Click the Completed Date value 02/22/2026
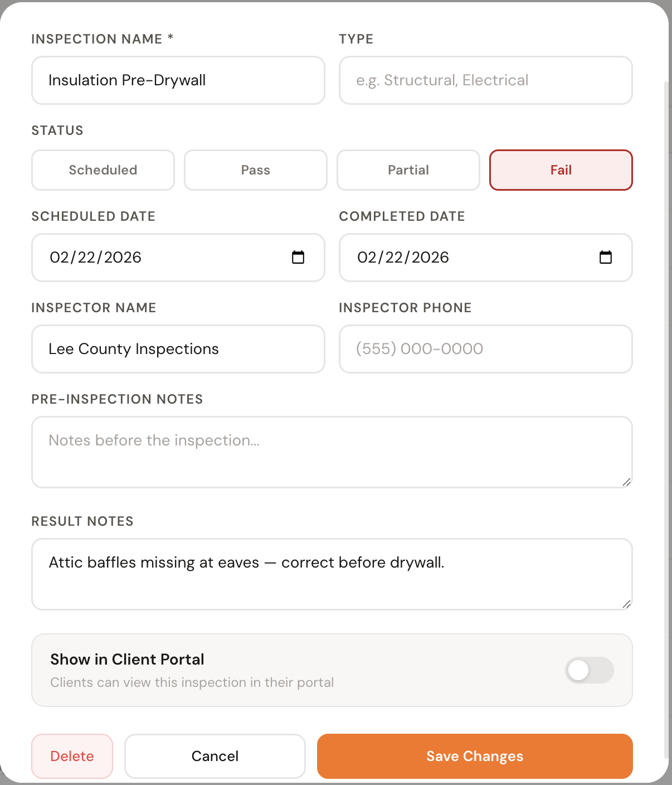 pyautogui.click(x=403, y=258)
